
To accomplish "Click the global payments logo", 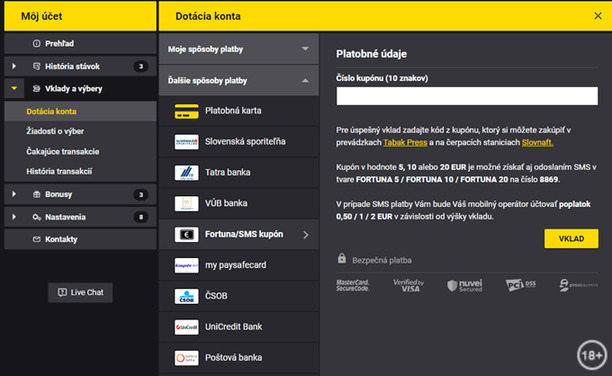I will (578, 285).
